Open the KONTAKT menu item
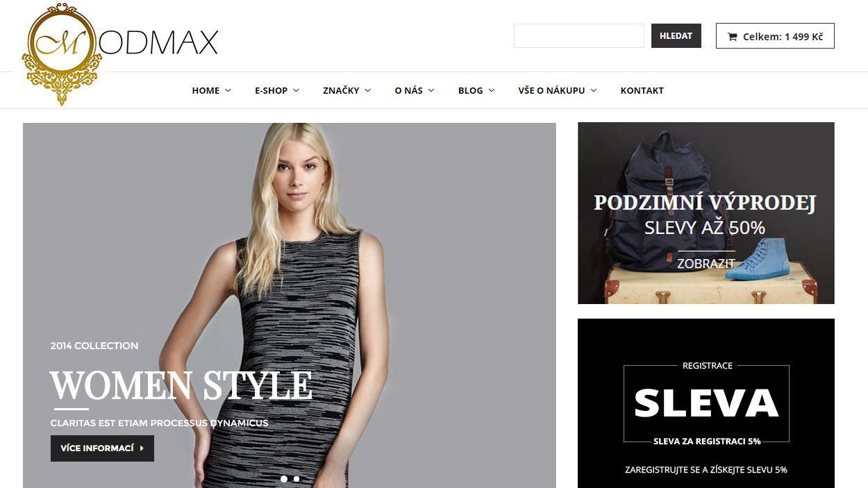Image resolution: width=868 pixels, height=488 pixels. (642, 91)
